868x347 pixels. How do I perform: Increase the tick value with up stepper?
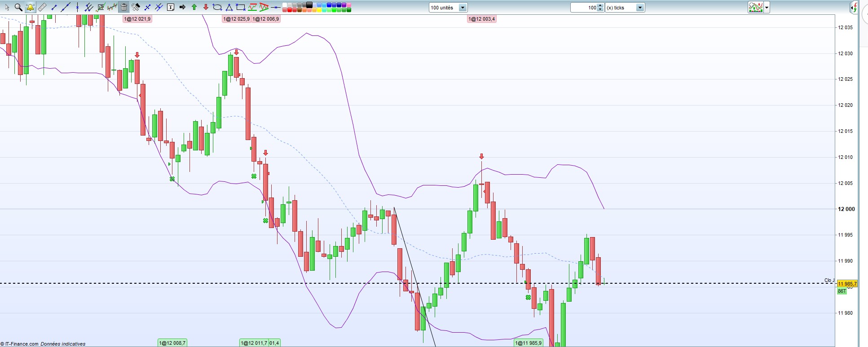pos(600,5)
